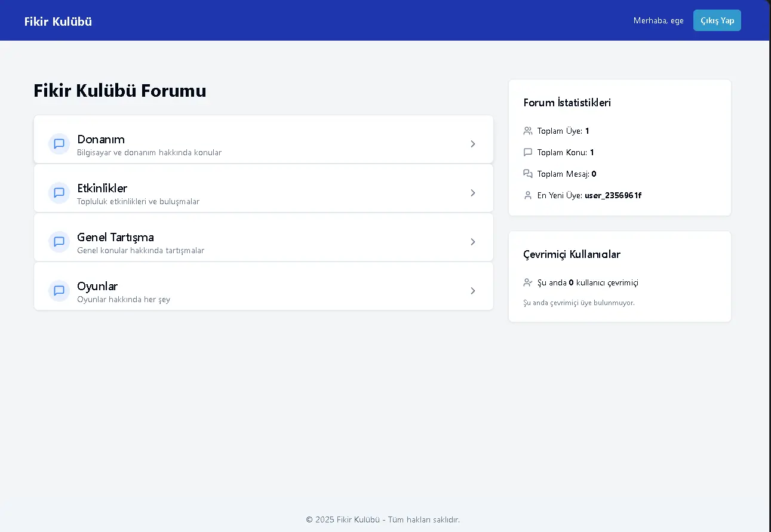Open Genel Tartışma via its chevron arrow
Image resolution: width=771 pixels, height=532 pixels.
pos(472,242)
